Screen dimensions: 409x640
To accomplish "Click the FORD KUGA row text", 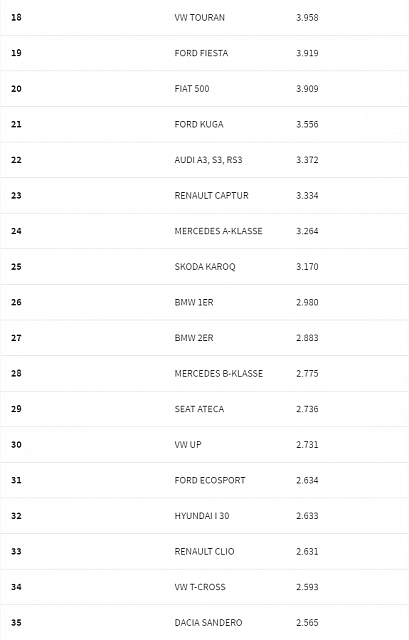I will pyautogui.click(x=199, y=124).
